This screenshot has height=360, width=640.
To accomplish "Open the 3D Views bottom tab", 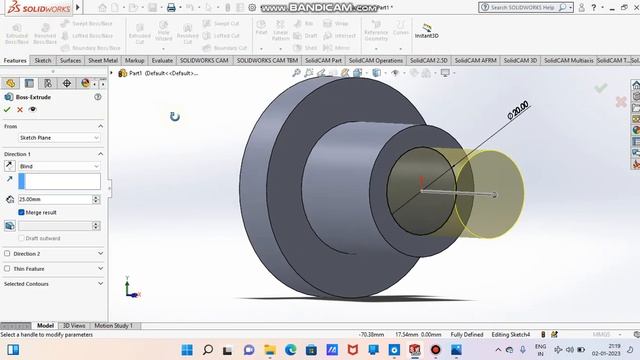I will pyautogui.click(x=74, y=325).
